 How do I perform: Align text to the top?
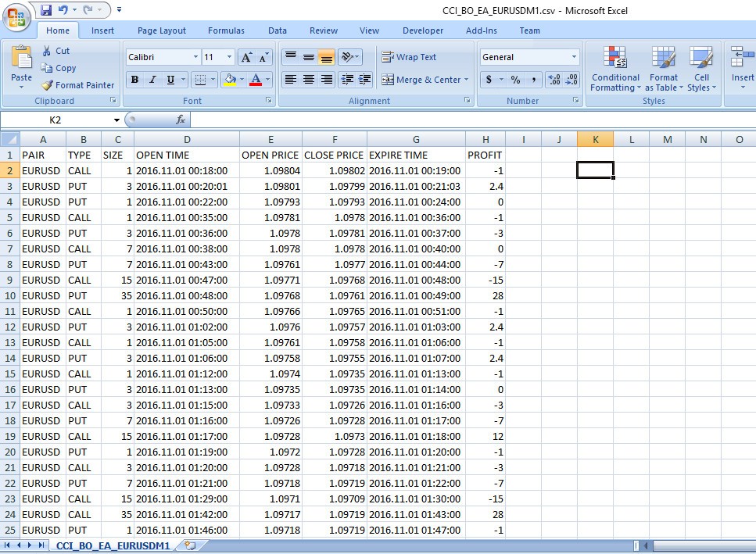pyautogui.click(x=291, y=57)
